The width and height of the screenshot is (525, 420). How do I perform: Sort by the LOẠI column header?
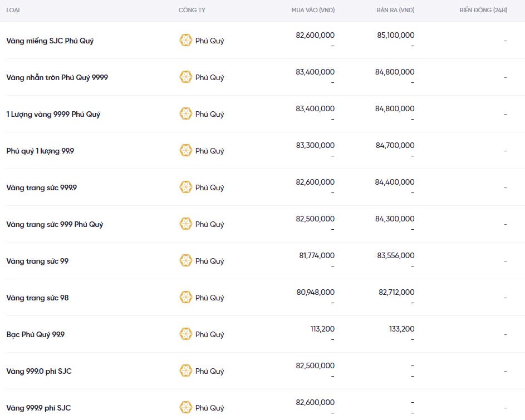click(x=13, y=11)
